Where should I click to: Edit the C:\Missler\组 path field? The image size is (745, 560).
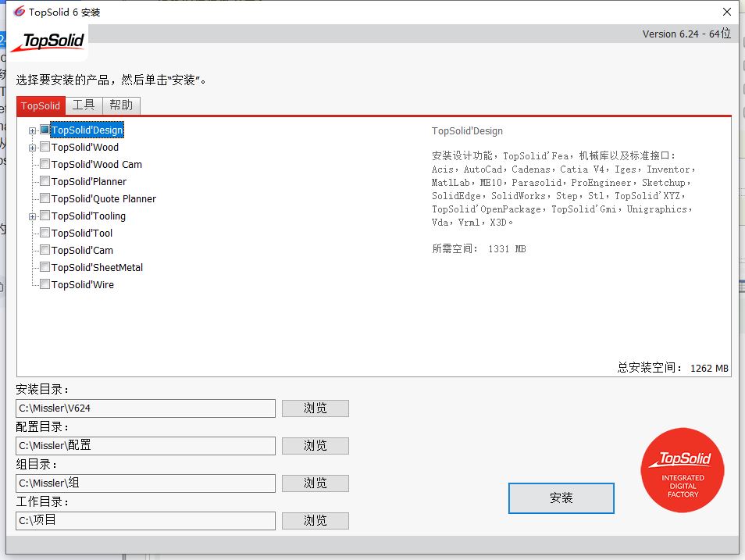click(145, 483)
